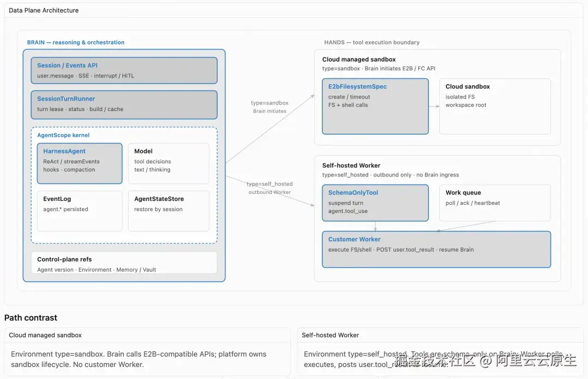Click the BRAIN reasoning & orchestration heading
This screenshot has height=379, width=588.
[76, 42]
